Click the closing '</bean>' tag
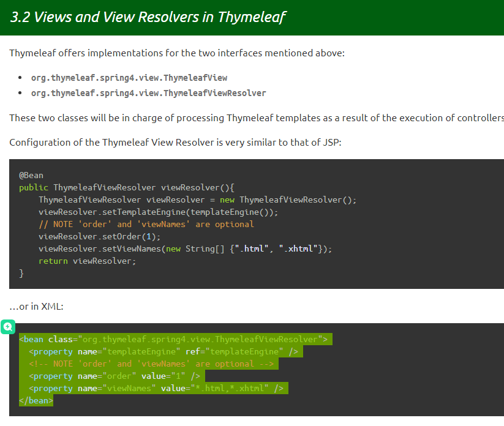Viewport: 504px width, 426px height. click(x=36, y=401)
